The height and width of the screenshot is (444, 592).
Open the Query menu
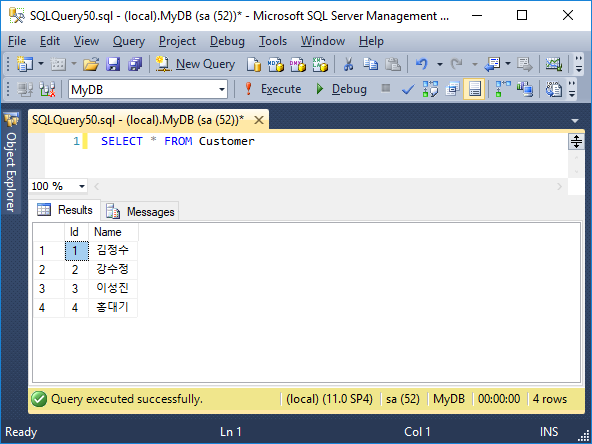tap(129, 41)
